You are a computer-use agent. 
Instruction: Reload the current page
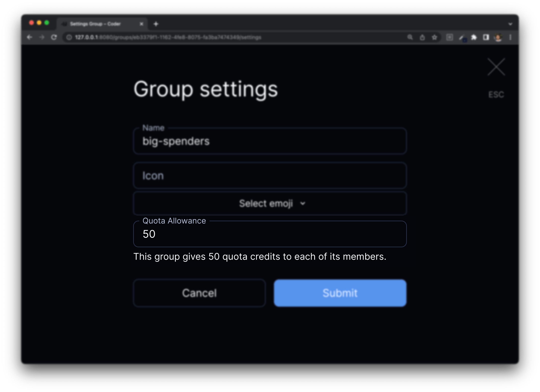[54, 37]
